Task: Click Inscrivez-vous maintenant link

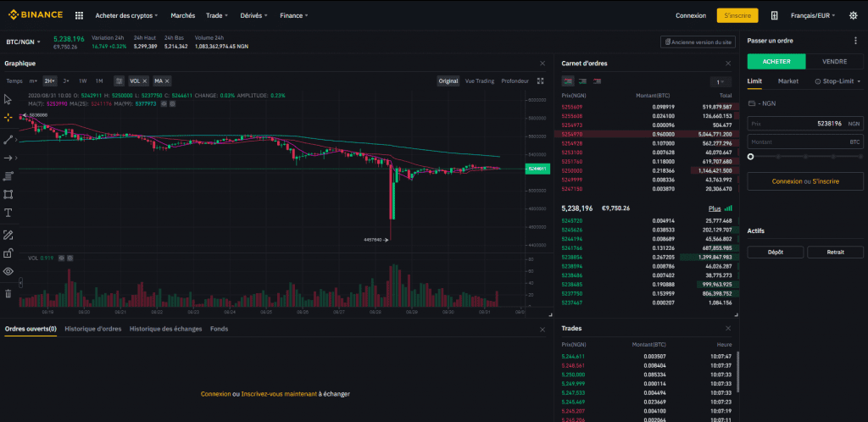Action: pyautogui.click(x=279, y=394)
